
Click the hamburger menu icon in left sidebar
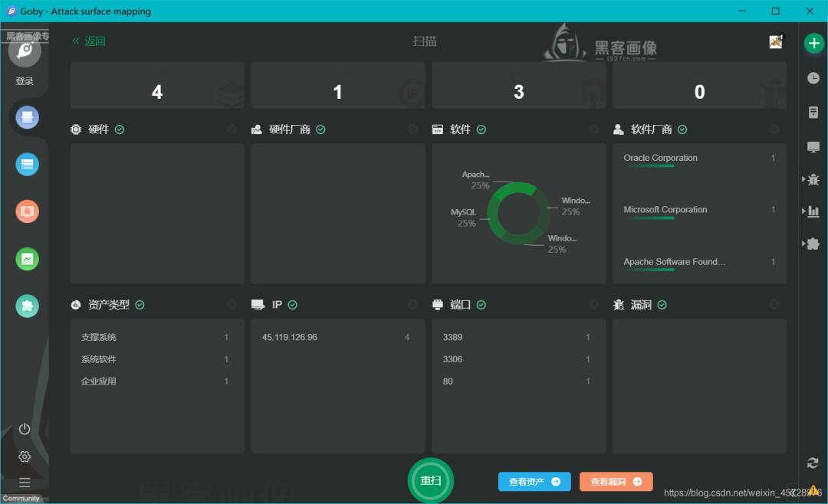pos(25,483)
